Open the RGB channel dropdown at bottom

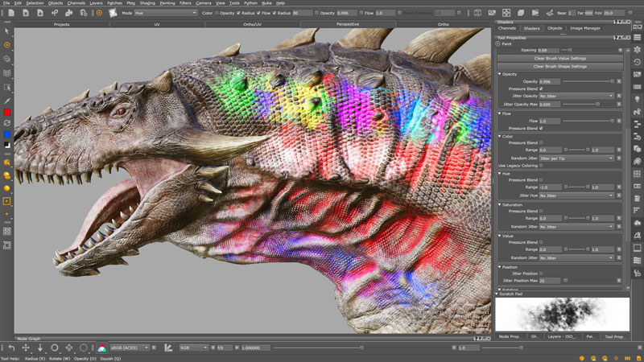click(x=193, y=348)
